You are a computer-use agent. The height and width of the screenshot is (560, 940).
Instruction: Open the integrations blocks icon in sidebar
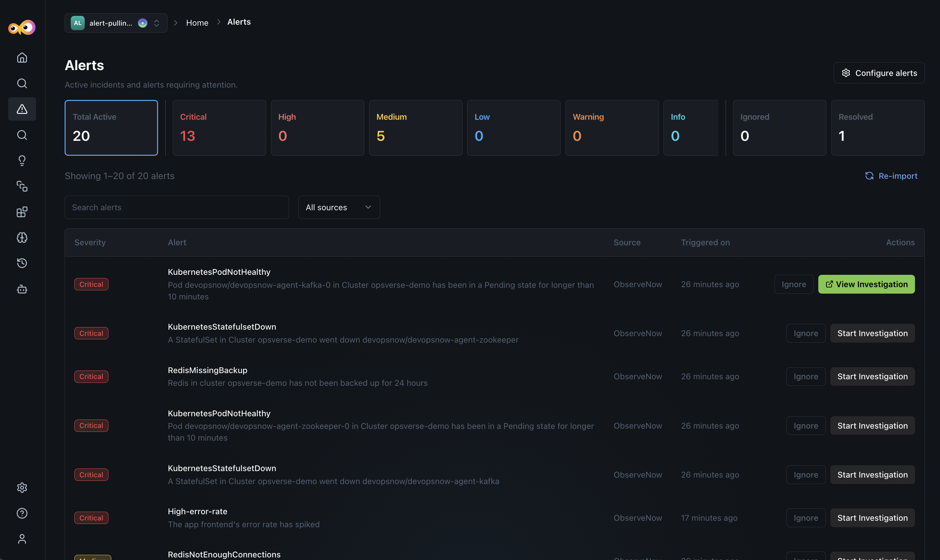pos(22,212)
